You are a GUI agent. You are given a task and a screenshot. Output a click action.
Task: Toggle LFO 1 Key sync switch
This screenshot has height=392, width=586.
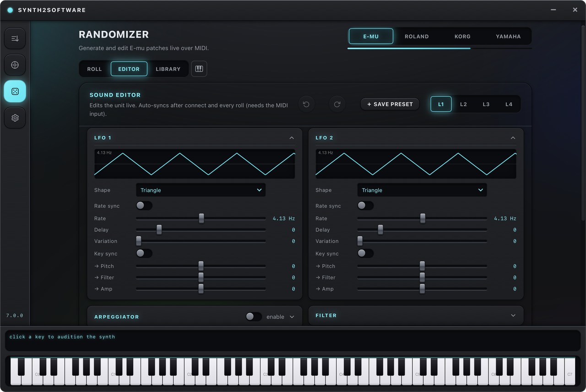tap(144, 253)
